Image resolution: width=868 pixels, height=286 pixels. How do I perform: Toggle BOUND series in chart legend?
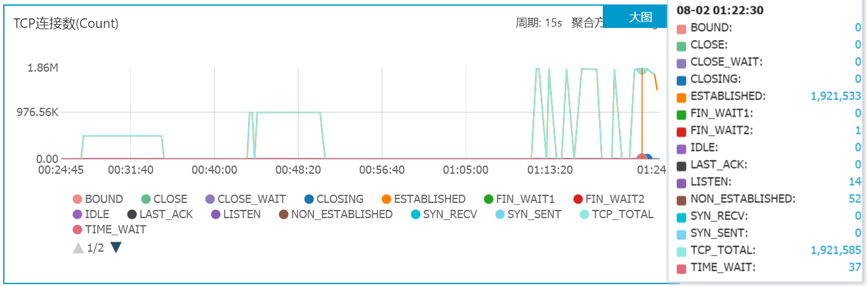pyautogui.click(x=98, y=199)
